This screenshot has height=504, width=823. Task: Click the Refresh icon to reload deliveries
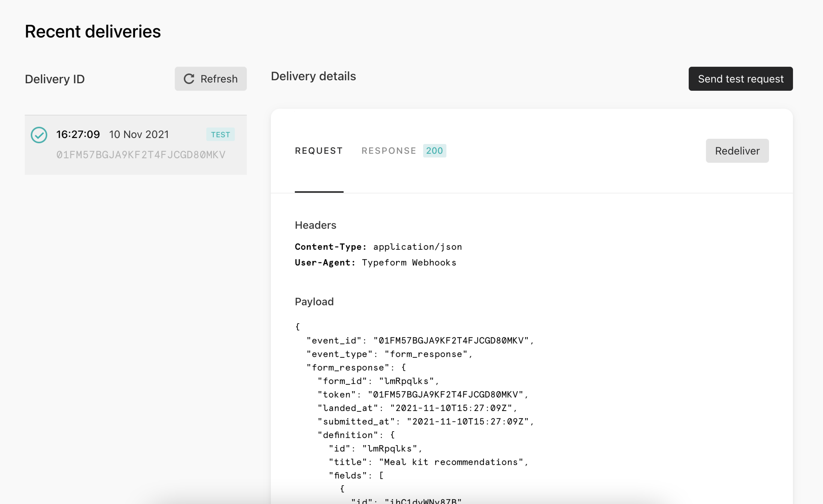coord(189,79)
